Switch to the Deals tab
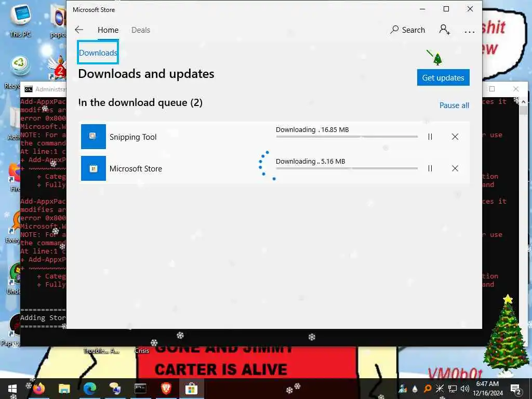The height and width of the screenshot is (399, 532). pos(140,30)
